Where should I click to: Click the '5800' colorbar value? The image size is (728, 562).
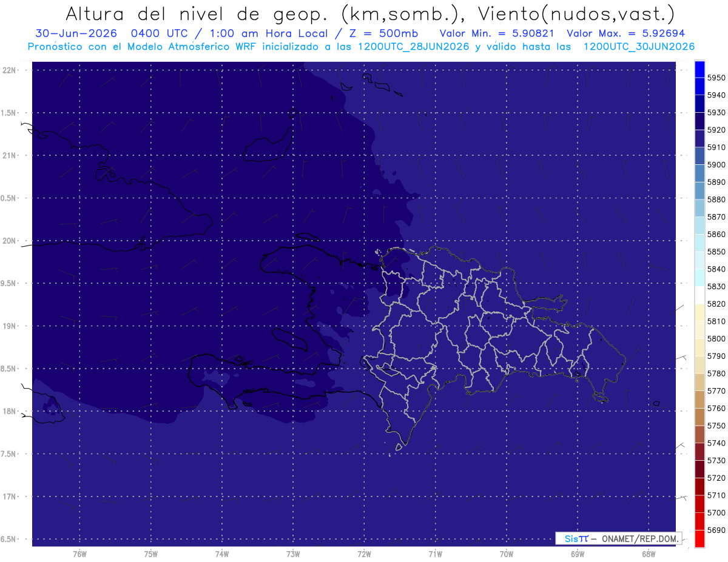pos(716,338)
